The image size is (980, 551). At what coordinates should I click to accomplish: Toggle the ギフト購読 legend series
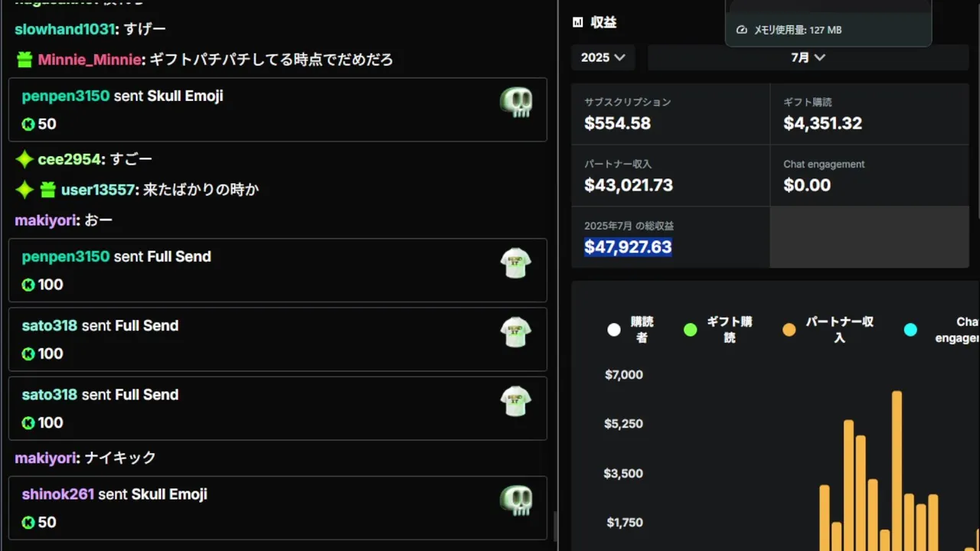691,330
